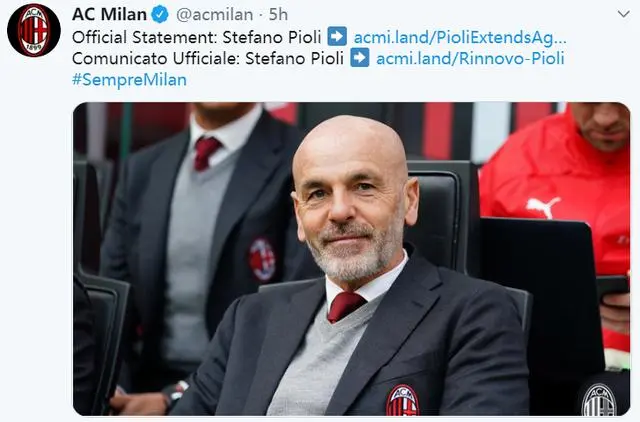Click the Puma logo on red jacket
Image resolution: width=640 pixels, height=422 pixels.
click(x=543, y=207)
